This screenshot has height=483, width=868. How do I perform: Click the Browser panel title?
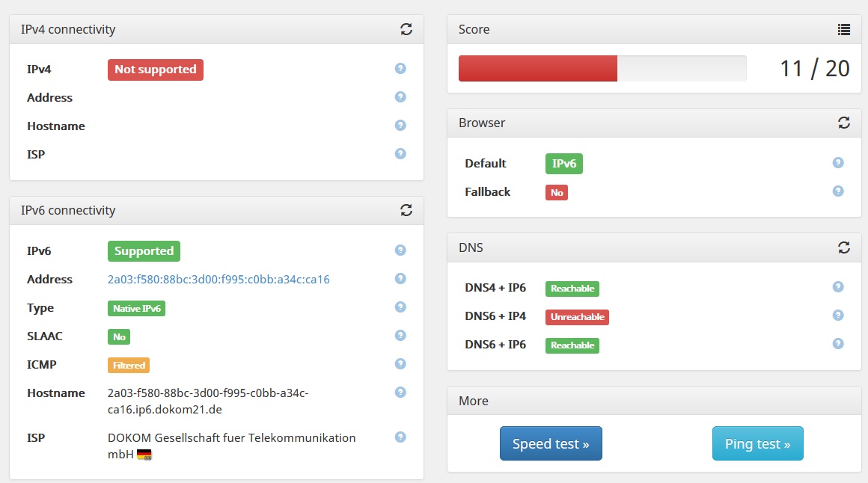coord(482,123)
